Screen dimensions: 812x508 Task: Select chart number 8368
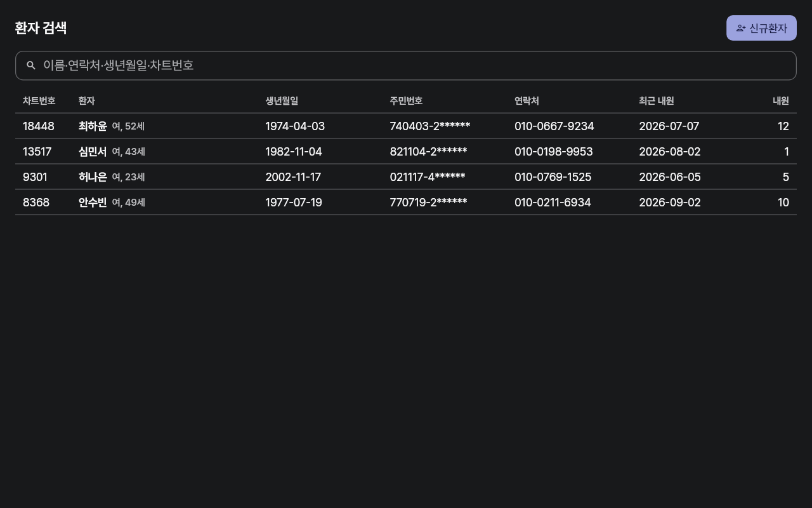[36, 203]
